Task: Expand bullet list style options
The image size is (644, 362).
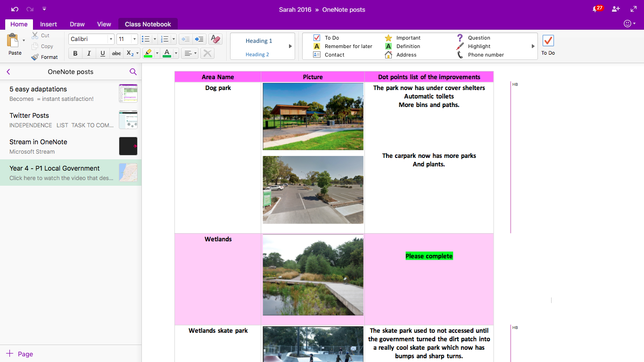Action: [x=155, y=39]
